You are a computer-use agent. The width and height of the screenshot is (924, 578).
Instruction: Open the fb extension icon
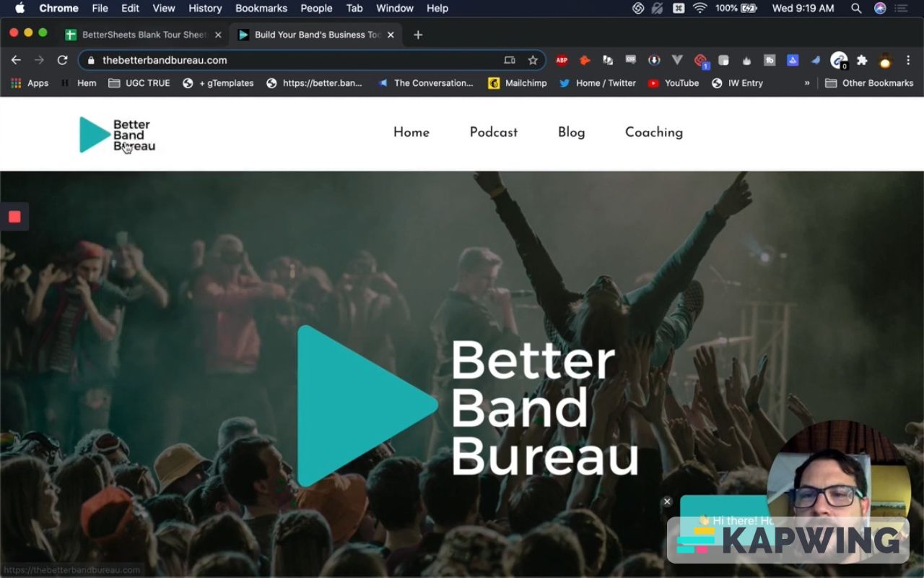770,61
